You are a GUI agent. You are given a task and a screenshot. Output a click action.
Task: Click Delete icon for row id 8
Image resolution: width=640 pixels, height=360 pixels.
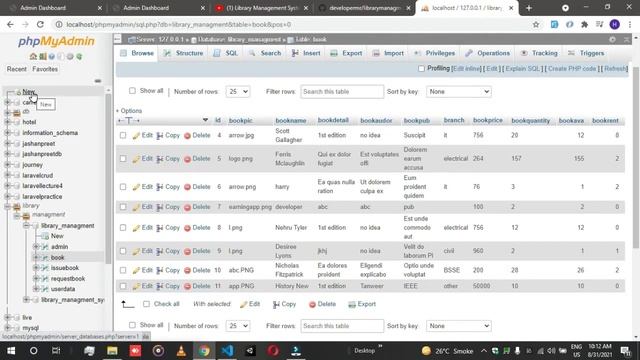pyautogui.click(x=187, y=228)
